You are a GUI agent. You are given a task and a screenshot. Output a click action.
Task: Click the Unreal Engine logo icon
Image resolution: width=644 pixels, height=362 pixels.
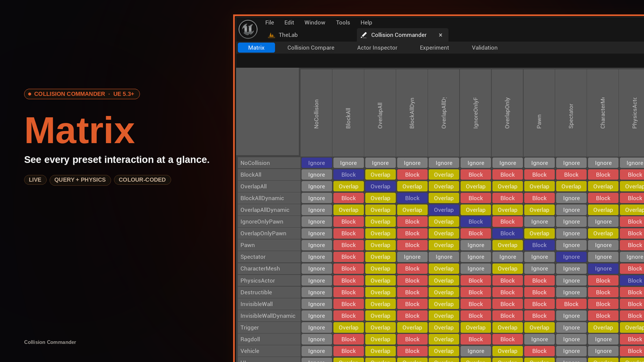tap(248, 29)
